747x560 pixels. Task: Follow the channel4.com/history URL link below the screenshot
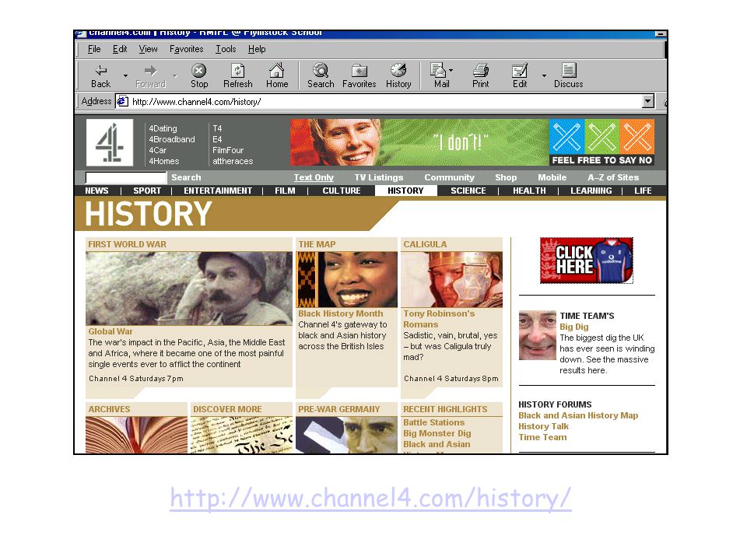(x=370, y=499)
